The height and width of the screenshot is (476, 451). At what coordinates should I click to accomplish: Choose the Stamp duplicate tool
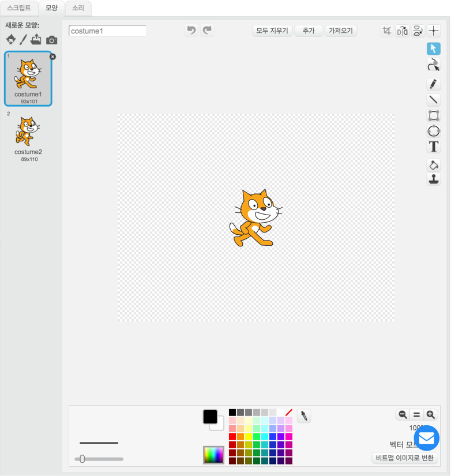pos(434,179)
